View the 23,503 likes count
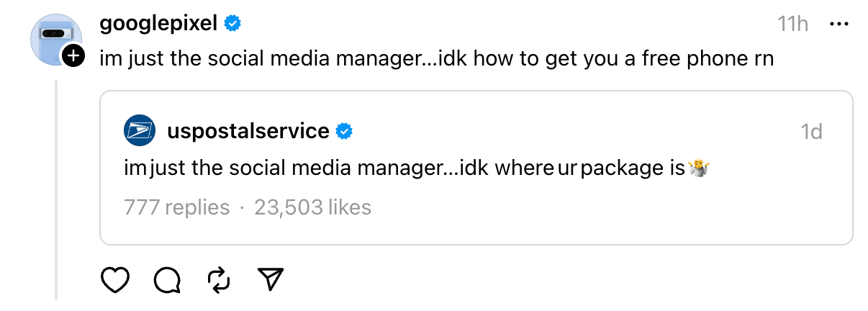 312,207
